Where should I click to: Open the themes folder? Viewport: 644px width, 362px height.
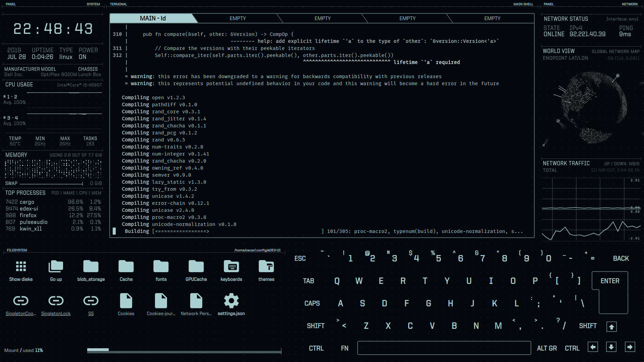coord(266,267)
